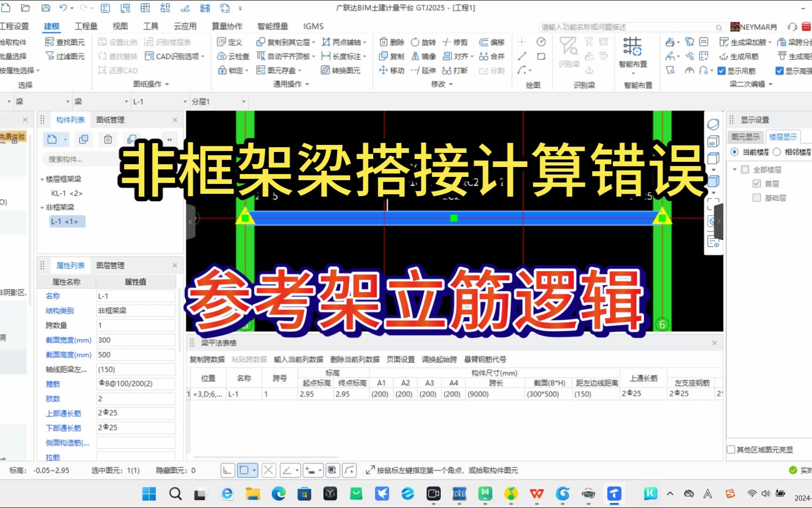Select 相邻楼层 radio button
The width and height of the screenshot is (812, 508).
[777, 152]
